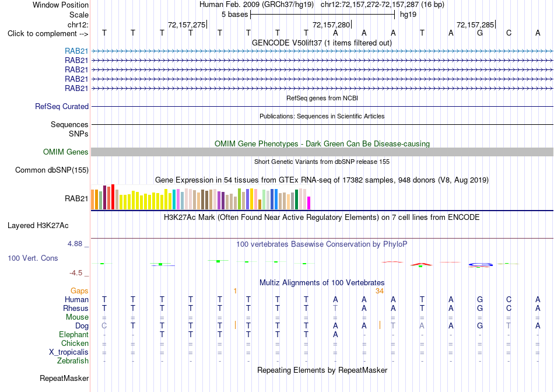Click the SNPs track label
The image size is (554, 392).
pos(79,134)
